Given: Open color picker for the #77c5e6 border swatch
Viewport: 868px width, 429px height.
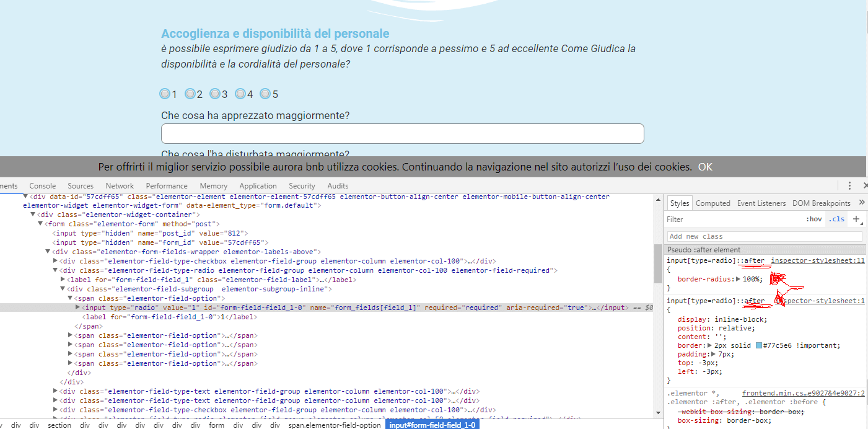Looking at the screenshot, I should pos(759,346).
